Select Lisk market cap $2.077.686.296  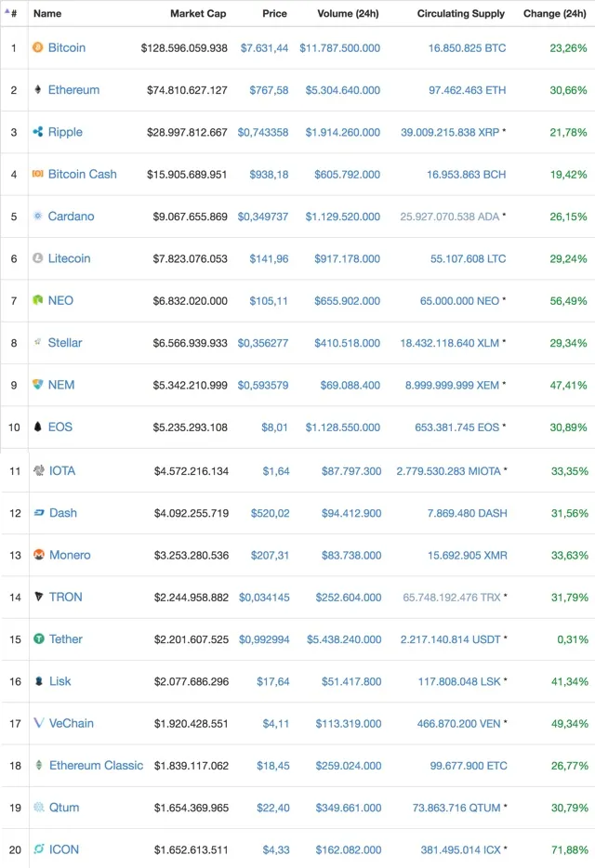192,681
